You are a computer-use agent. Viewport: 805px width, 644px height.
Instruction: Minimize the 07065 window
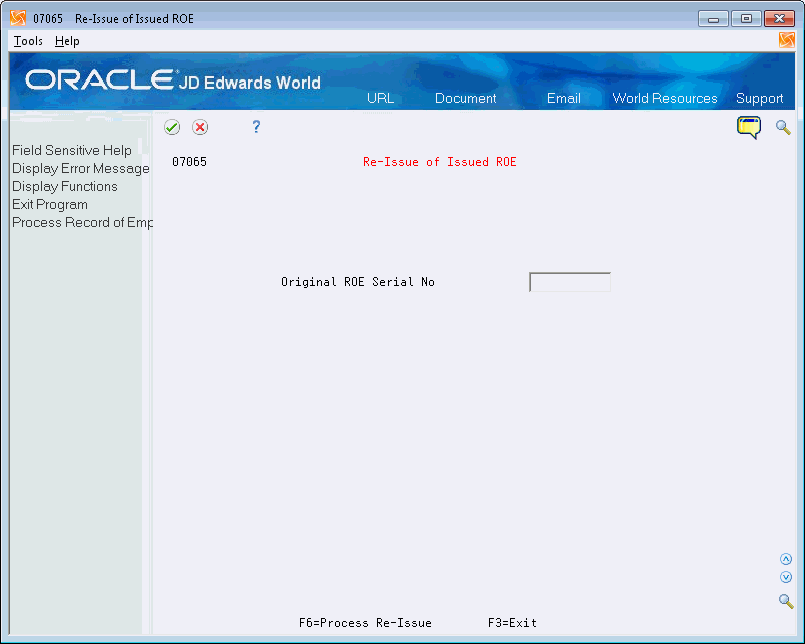[x=713, y=19]
